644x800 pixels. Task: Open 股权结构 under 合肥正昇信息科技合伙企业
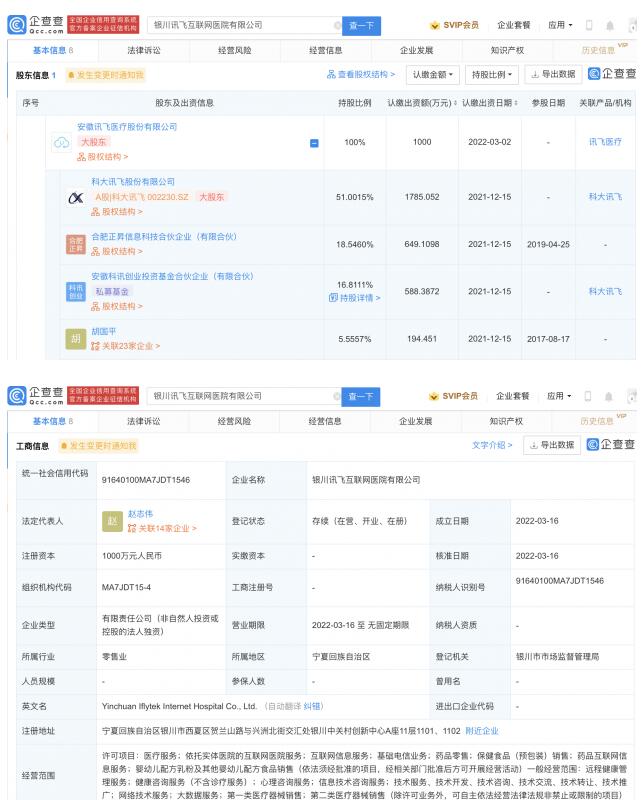coord(117,251)
